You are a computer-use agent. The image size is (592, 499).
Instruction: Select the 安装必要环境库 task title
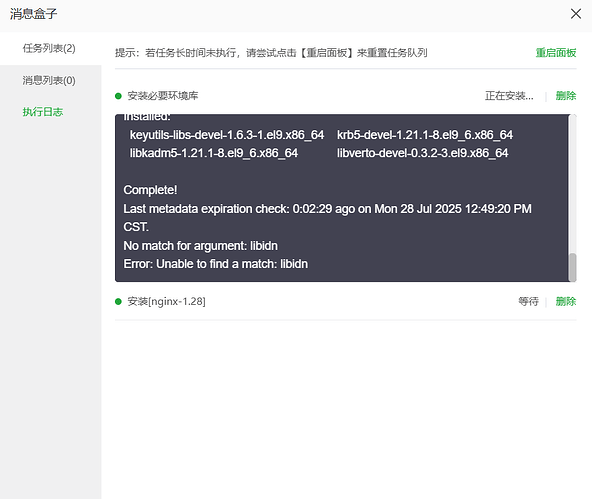coord(163,96)
